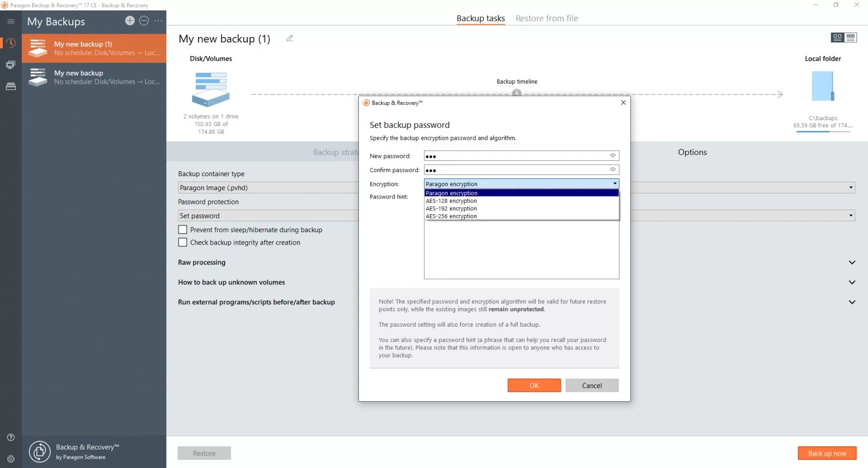Choose AES-256 encryption option

click(x=522, y=216)
